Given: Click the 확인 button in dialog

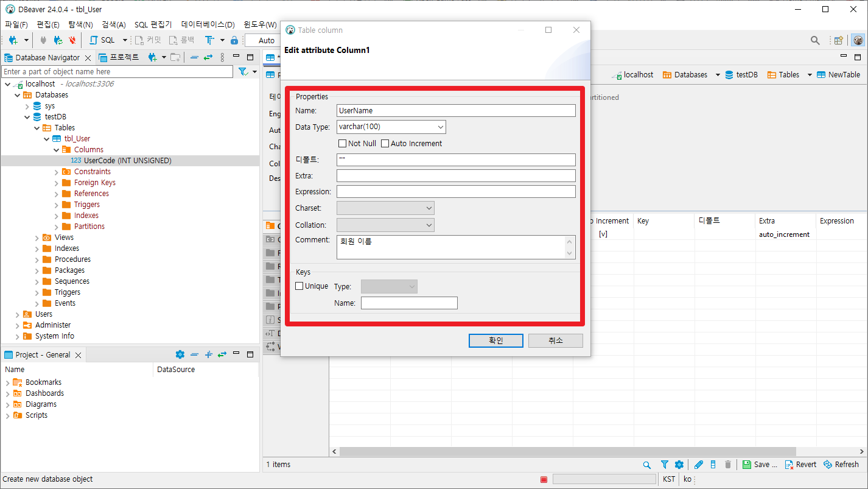Looking at the screenshot, I should coord(496,340).
